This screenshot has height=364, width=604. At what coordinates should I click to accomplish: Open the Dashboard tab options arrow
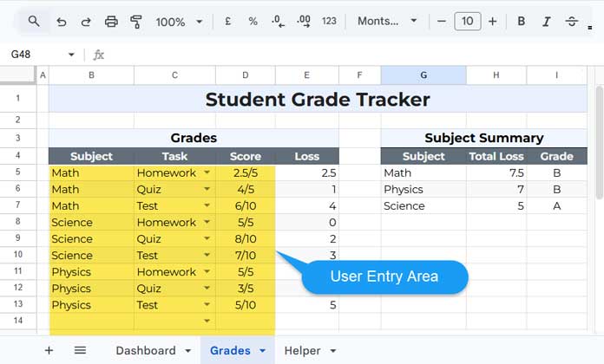[188, 351]
